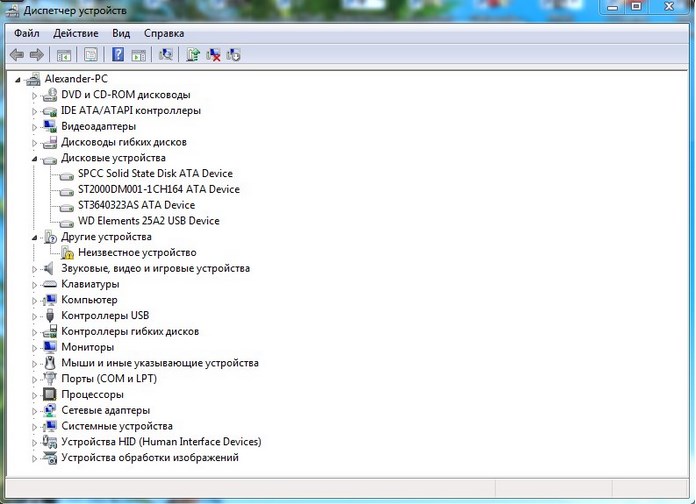
Task: Click the Сетевые адаптеры network icon
Action: [50, 410]
